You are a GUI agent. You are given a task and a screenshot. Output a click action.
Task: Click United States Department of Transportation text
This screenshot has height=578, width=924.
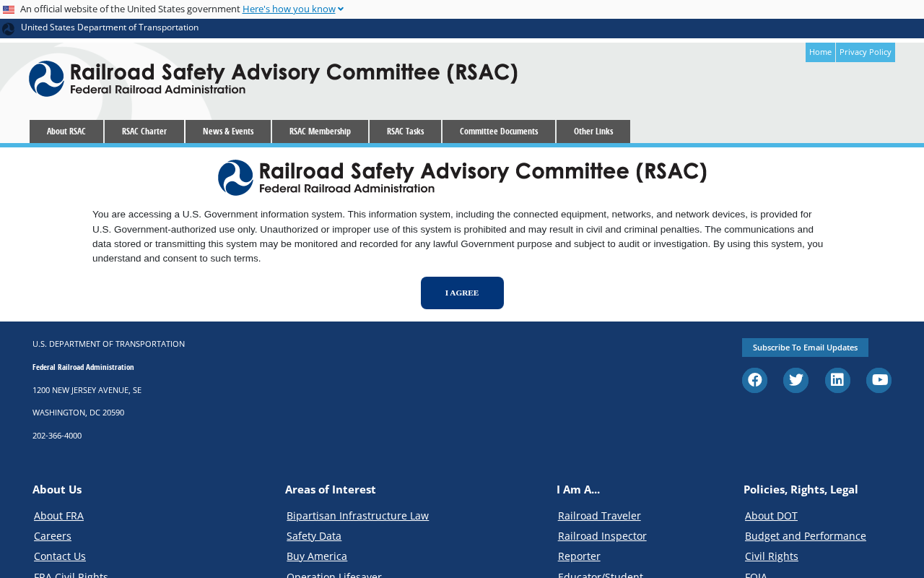pyautogui.click(x=110, y=27)
